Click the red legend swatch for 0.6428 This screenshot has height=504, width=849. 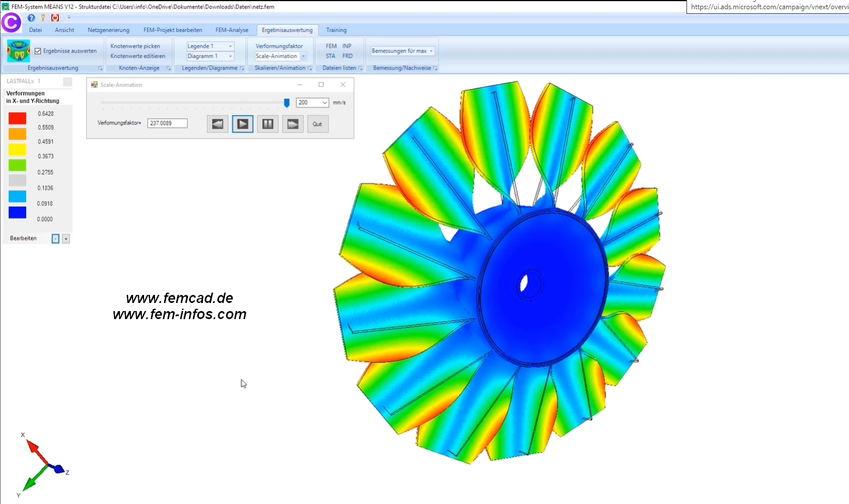point(17,118)
